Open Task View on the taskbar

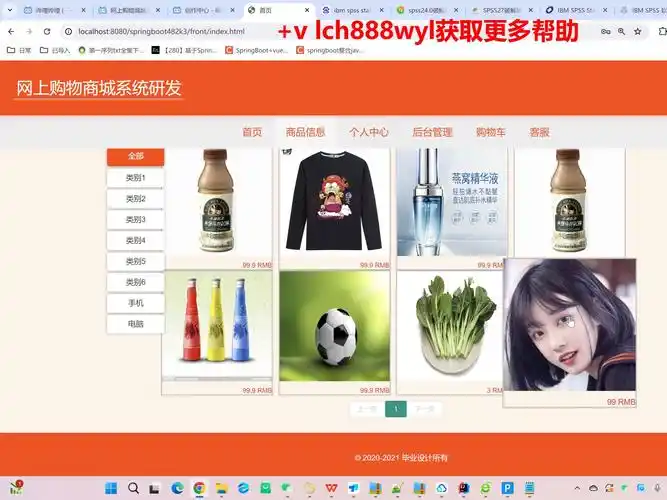(154, 489)
